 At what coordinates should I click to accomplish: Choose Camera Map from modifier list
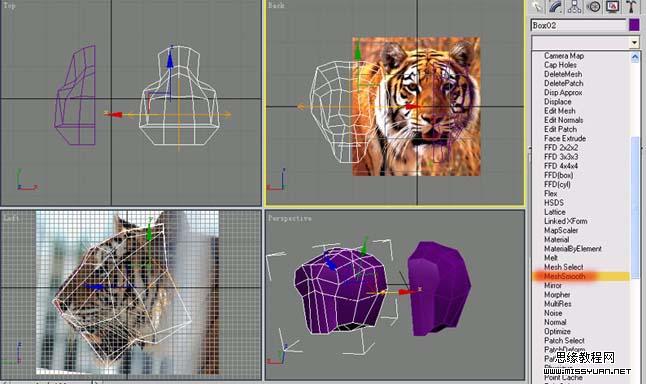pyautogui.click(x=564, y=56)
